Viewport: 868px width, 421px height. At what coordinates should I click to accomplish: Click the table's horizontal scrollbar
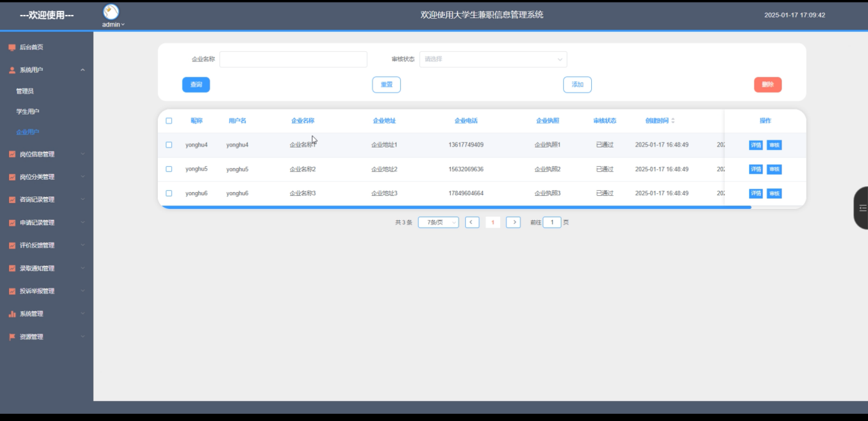coord(455,207)
